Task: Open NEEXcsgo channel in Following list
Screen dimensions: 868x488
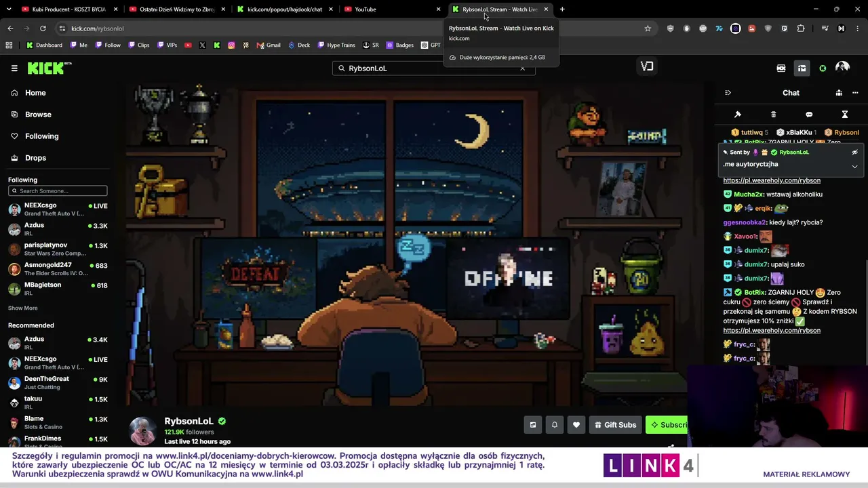Action: click(58, 209)
